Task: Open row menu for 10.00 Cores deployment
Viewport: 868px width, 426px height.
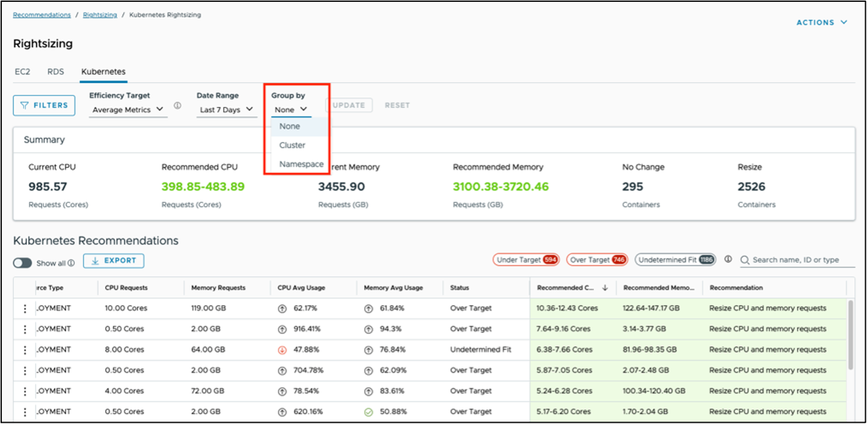Action: [25, 309]
